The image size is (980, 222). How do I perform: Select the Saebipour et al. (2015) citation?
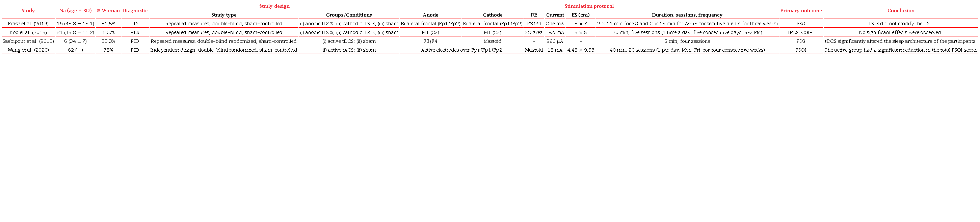point(28,41)
